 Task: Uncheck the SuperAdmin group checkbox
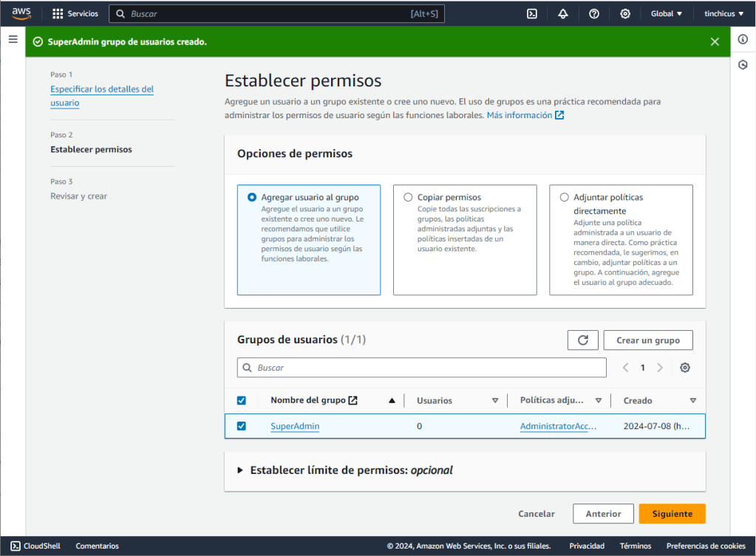point(241,426)
